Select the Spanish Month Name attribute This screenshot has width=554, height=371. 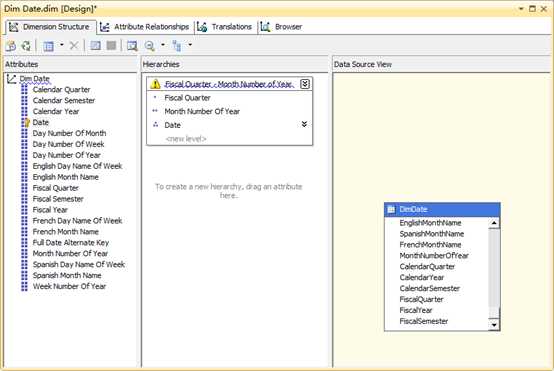(x=67, y=276)
